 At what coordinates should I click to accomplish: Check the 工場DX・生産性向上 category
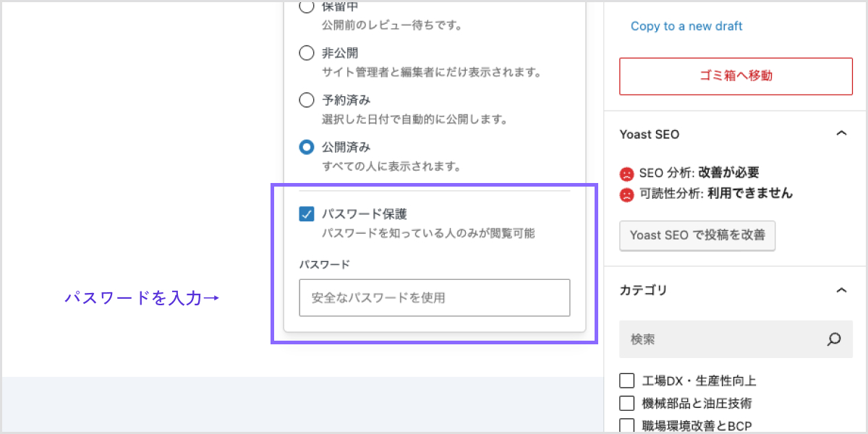click(627, 380)
